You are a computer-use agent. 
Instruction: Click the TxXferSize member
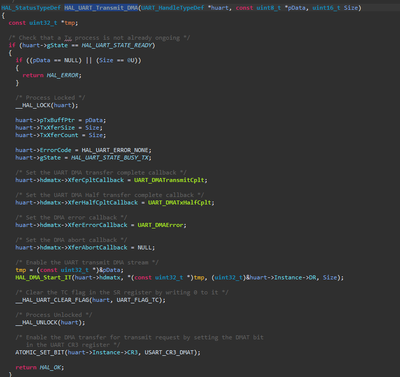click(x=57, y=128)
